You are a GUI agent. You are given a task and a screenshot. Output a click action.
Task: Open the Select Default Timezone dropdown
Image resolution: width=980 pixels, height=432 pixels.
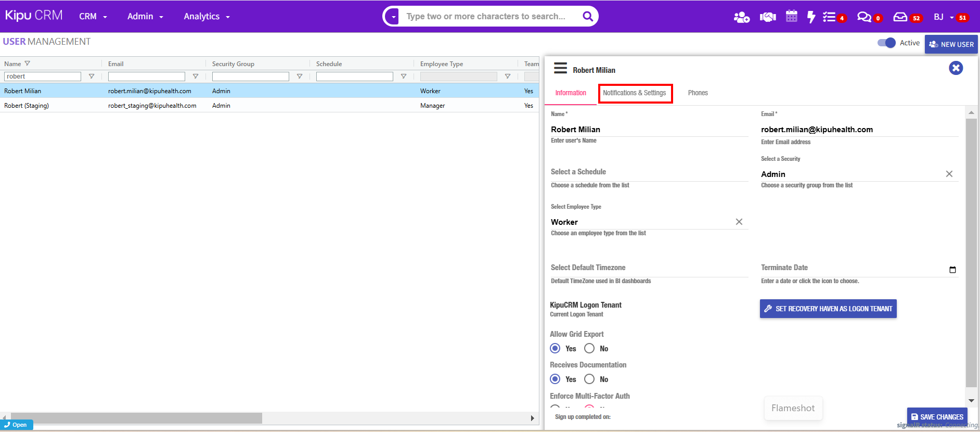coord(649,268)
